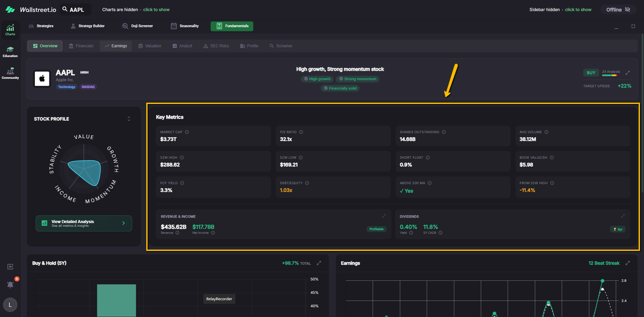Viewport: 644px width, 317px height.
Task: Open the Strategy Builder tab
Action: (88, 26)
